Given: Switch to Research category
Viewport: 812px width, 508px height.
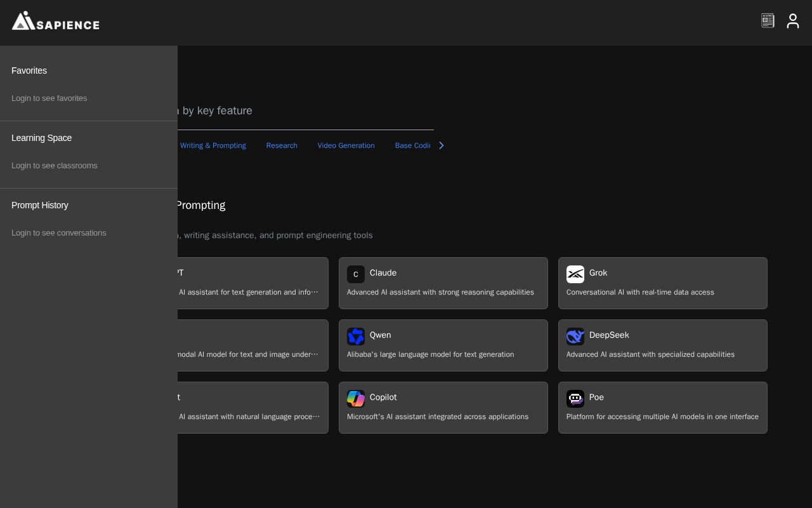Looking at the screenshot, I should click(282, 145).
